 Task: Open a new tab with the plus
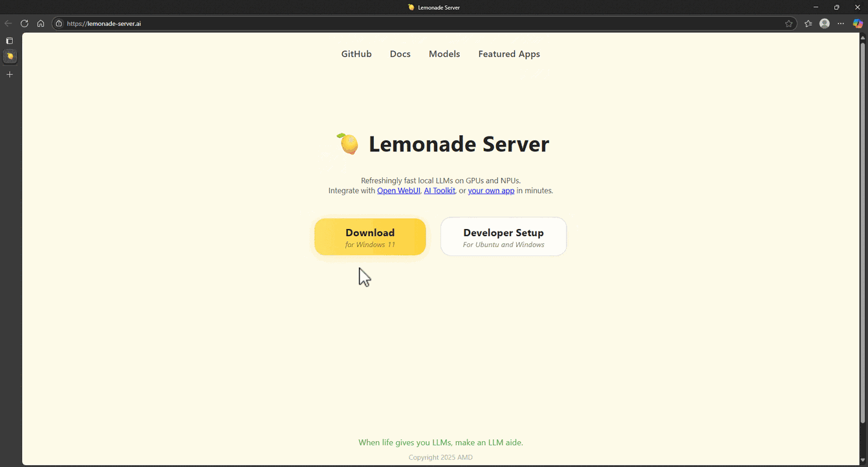tap(9, 74)
